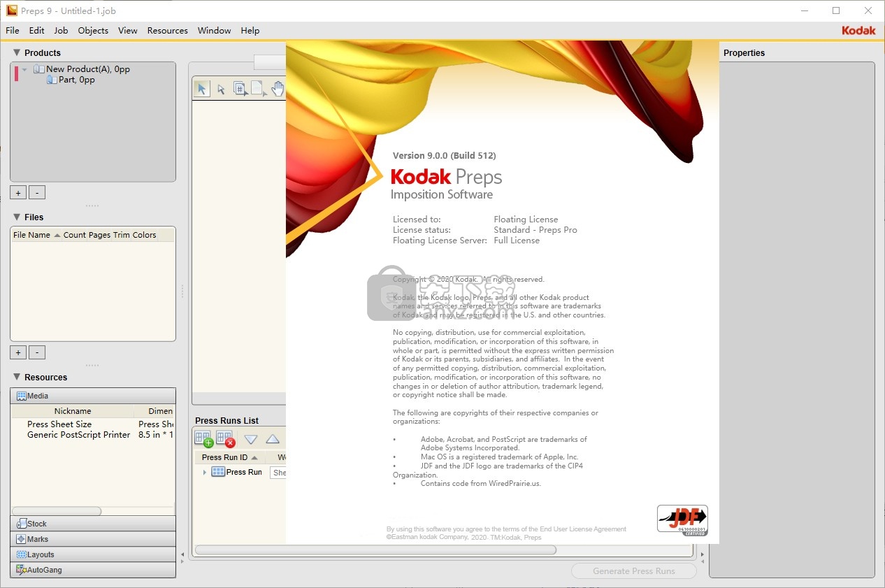Click the Media list horizontal scrollbar

pyautogui.click(x=57, y=511)
